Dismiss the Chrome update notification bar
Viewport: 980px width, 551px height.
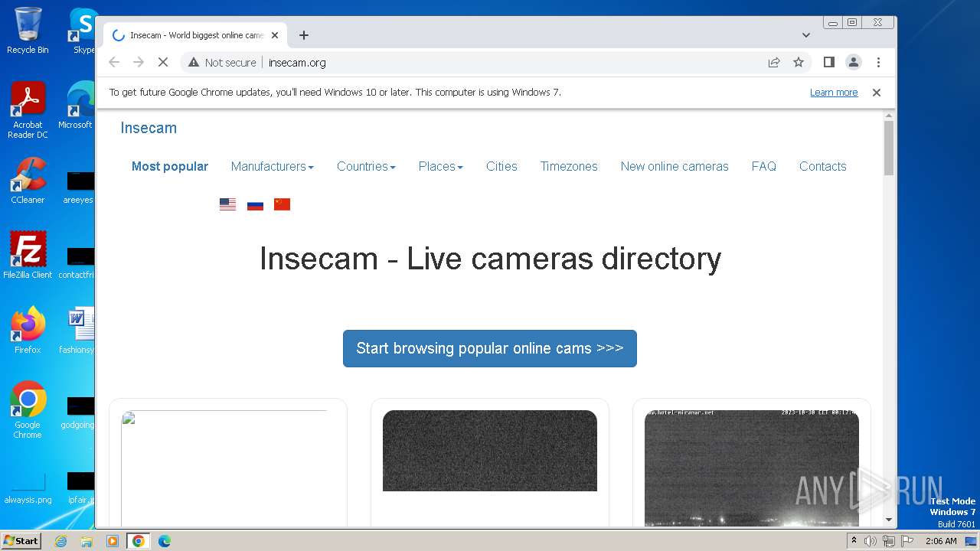click(x=877, y=92)
